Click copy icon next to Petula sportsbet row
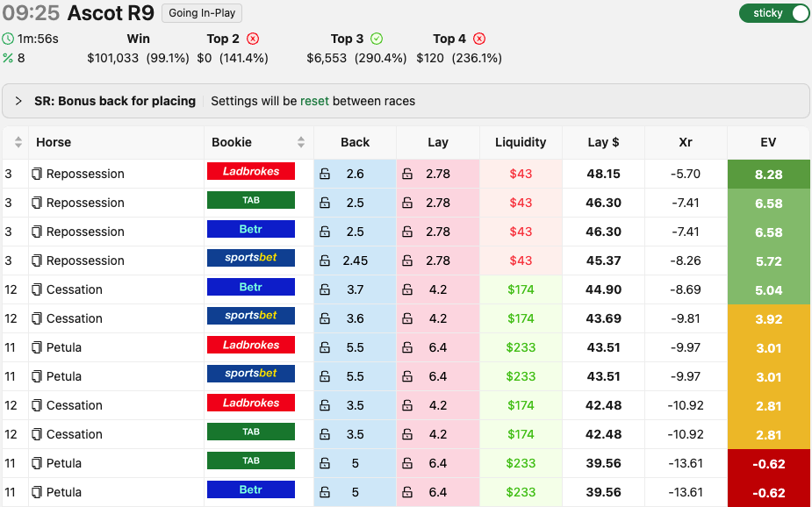 (37, 376)
